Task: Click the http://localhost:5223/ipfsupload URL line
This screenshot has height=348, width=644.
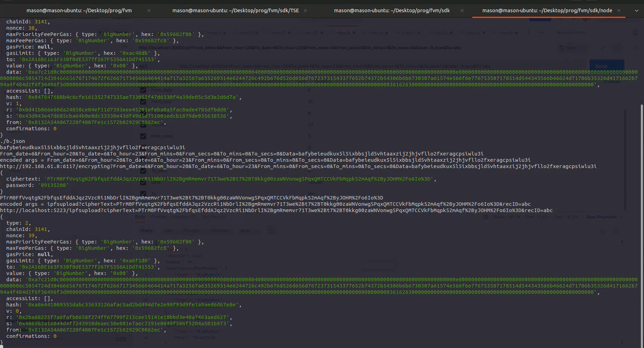Action: pos(276,210)
